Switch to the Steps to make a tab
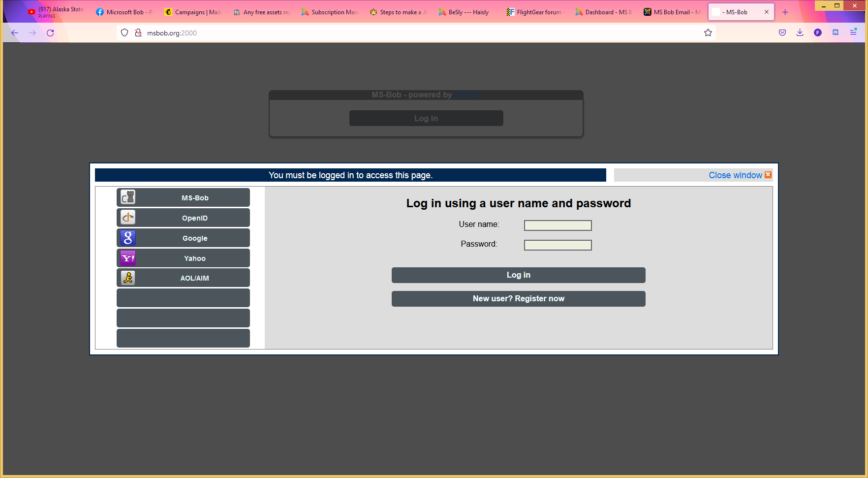 click(x=398, y=12)
